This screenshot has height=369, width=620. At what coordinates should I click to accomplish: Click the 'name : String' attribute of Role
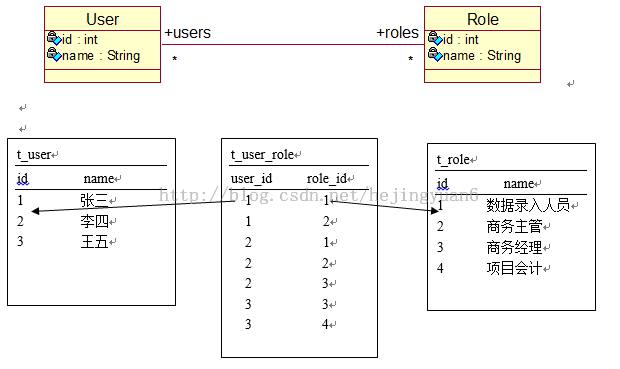coord(482,55)
